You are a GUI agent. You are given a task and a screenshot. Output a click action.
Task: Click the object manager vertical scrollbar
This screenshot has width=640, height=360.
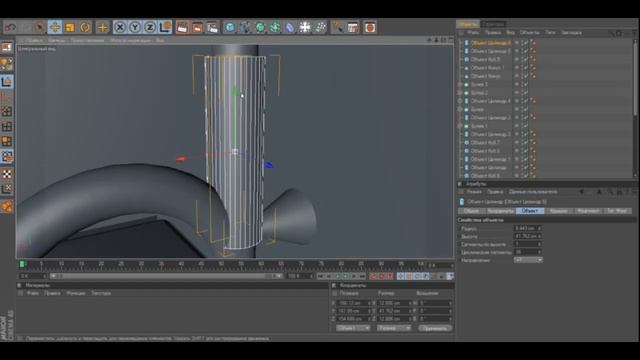[635, 78]
